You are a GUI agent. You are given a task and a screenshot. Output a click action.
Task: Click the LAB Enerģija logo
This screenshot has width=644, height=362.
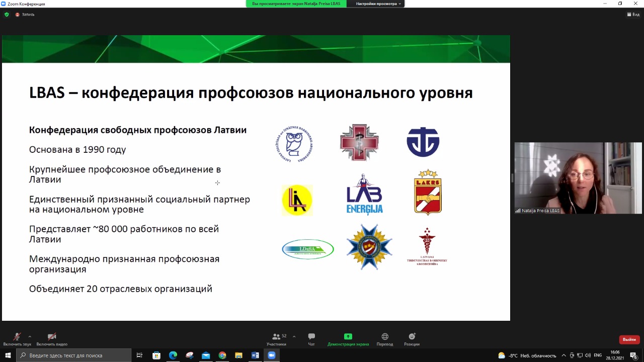click(365, 195)
